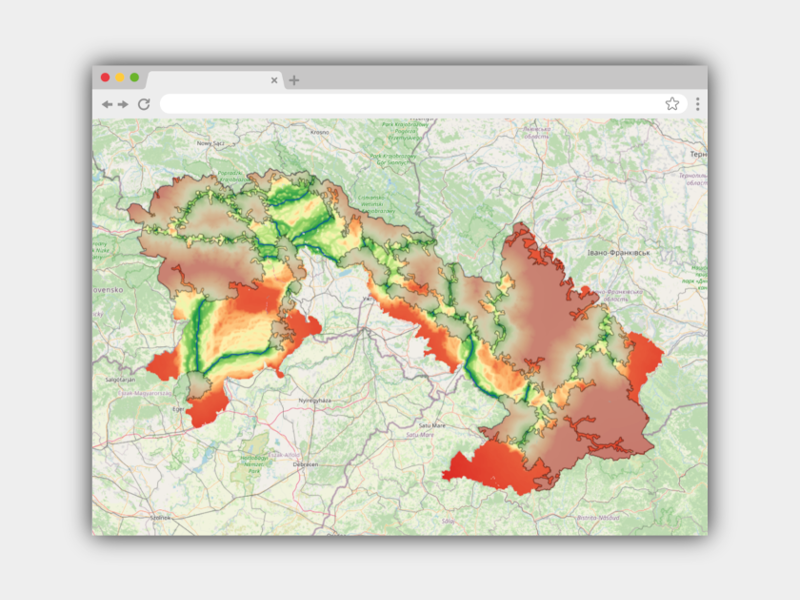Click the Satu Mare city label

tap(432, 425)
